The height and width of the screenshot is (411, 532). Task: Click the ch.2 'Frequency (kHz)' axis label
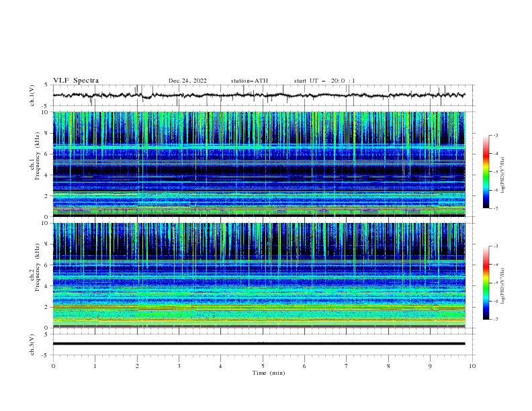(x=38, y=267)
